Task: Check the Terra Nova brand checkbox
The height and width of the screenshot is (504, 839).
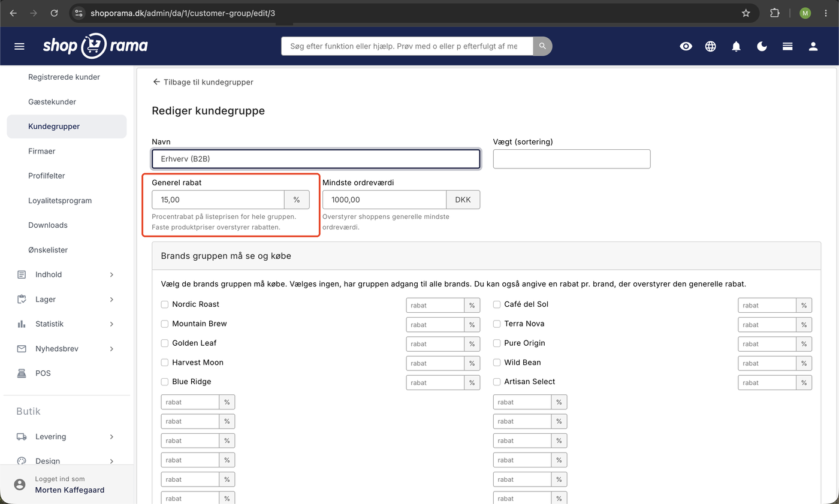Action: click(x=497, y=324)
